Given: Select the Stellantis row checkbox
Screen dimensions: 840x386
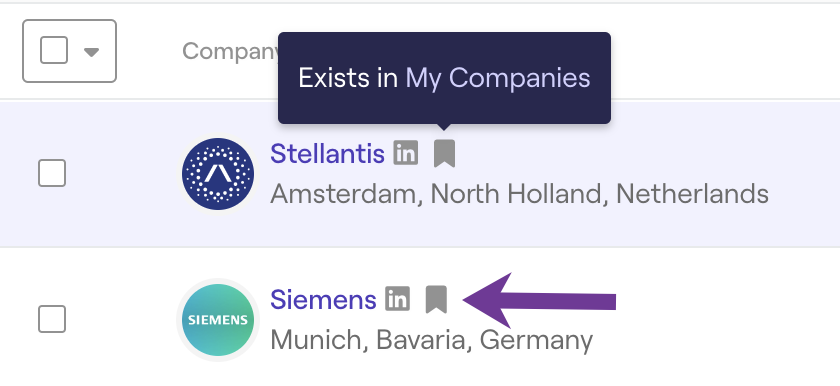Looking at the screenshot, I should 52,173.
